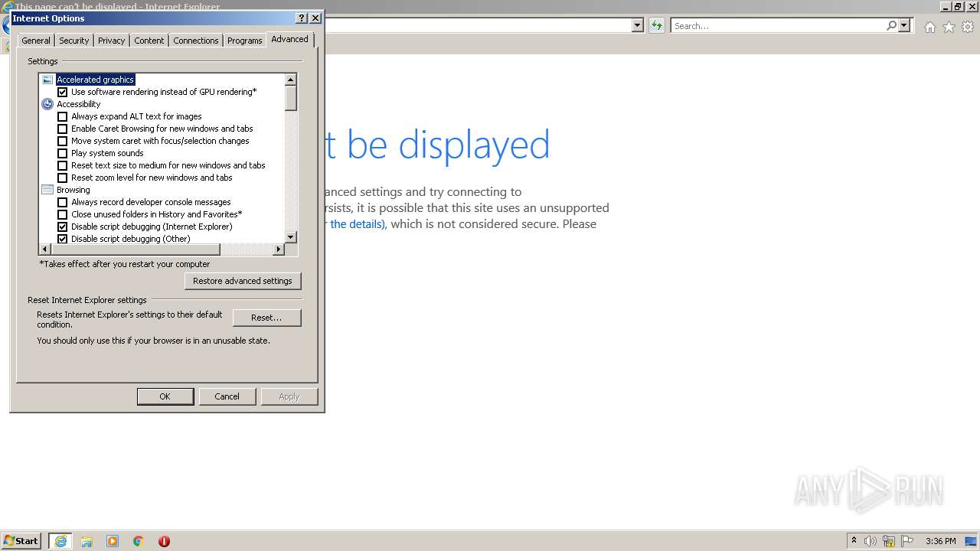Click Restore advanced settings button

click(243, 281)
